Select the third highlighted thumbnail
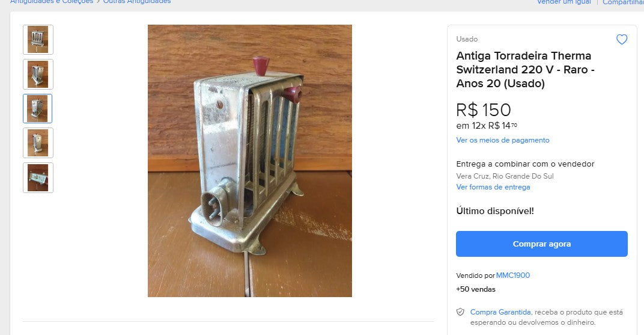 (x=38, y=108)
